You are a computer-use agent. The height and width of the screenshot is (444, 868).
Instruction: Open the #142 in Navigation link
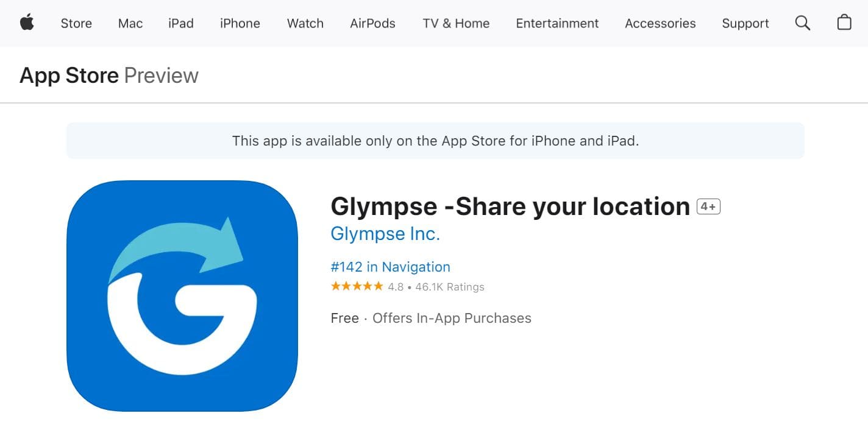coord(390,267)
